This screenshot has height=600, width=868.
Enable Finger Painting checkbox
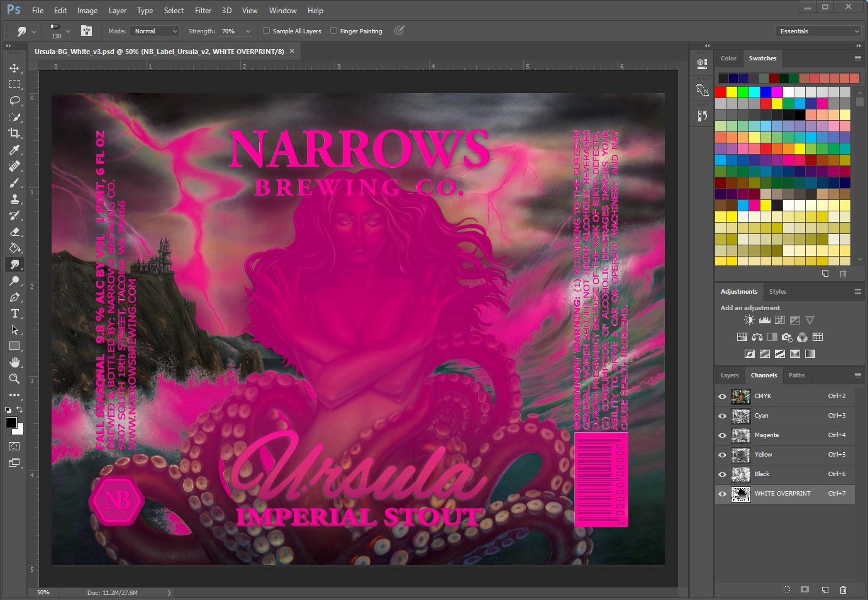pyautogui.click(x=333, y=30)
